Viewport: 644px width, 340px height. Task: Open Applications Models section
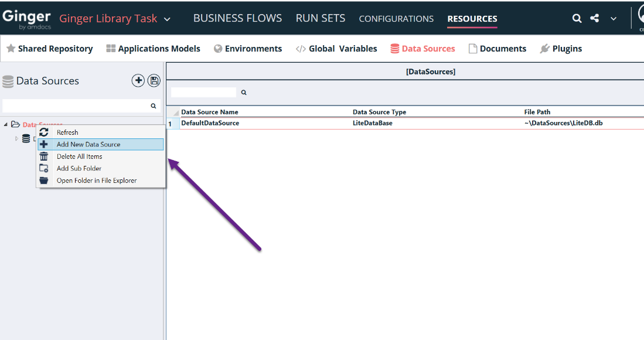153,49
